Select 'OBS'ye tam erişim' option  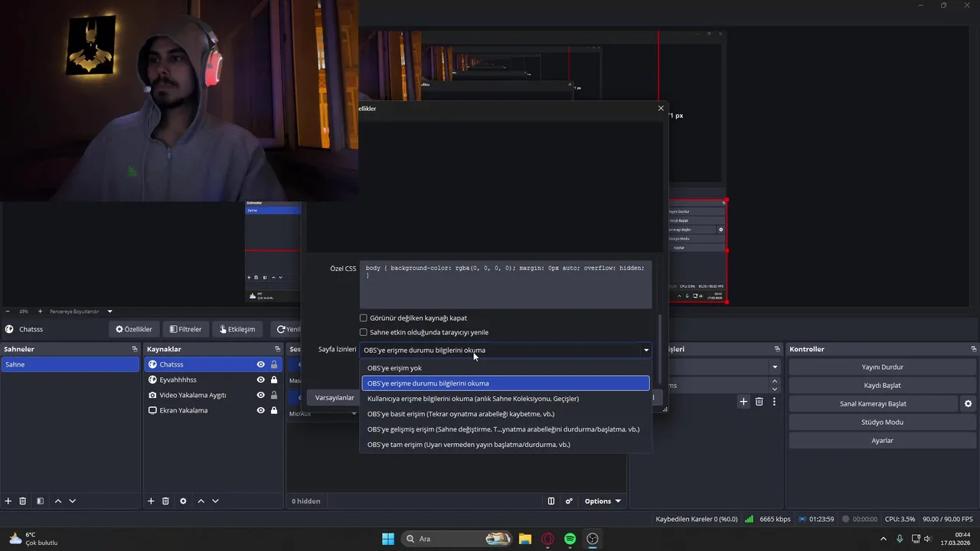tap(505, 445)
